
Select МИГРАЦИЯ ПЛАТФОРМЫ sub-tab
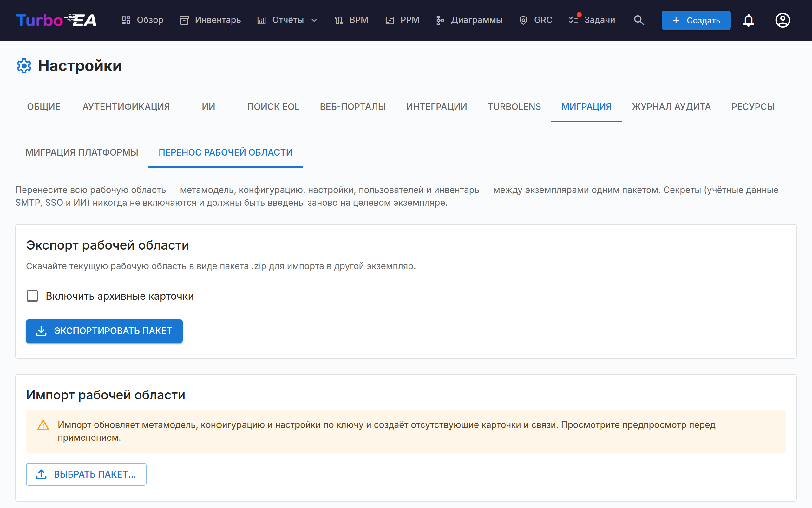click(82, 152)
